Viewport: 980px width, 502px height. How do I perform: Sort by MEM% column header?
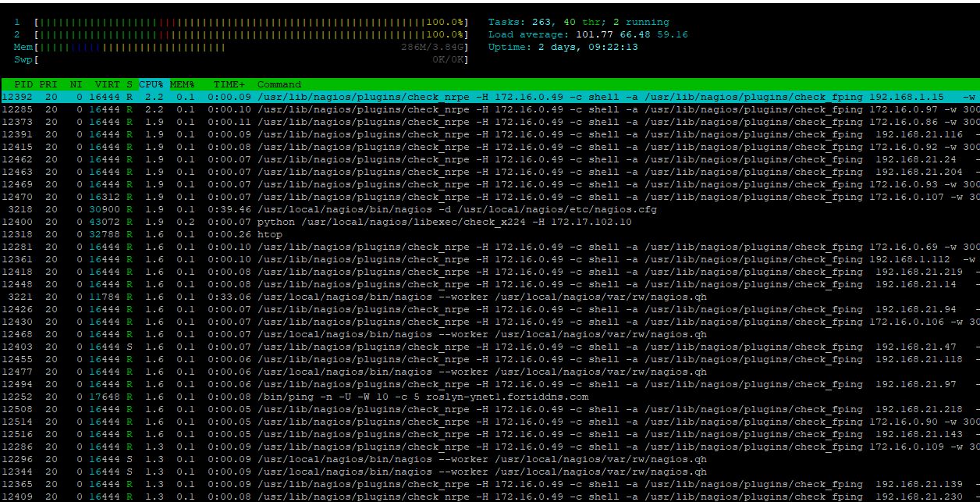coord(182,84)
